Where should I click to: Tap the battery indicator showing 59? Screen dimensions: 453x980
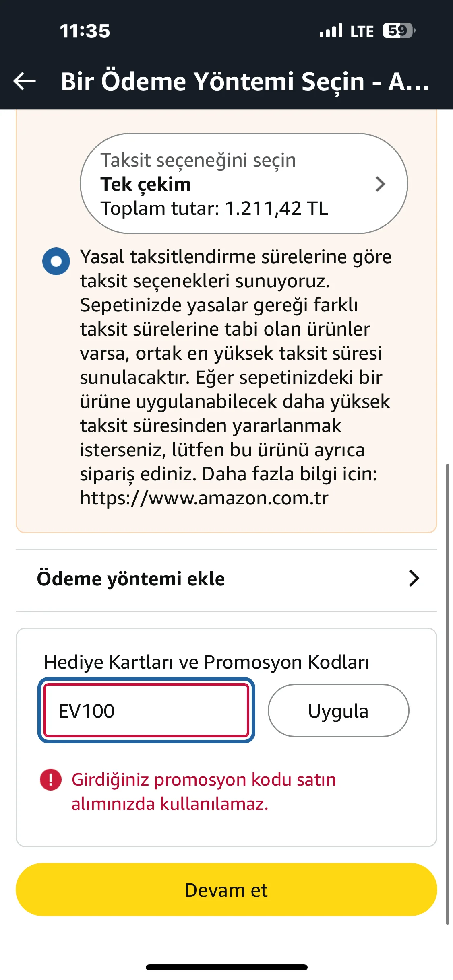(399, 31)
